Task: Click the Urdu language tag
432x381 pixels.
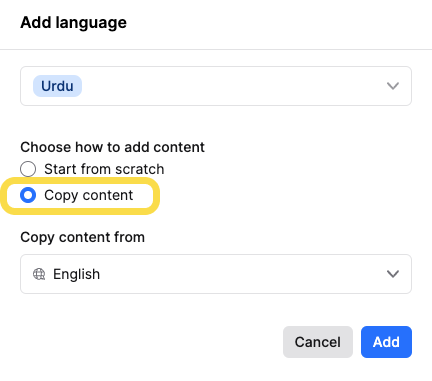Action: 57,86
